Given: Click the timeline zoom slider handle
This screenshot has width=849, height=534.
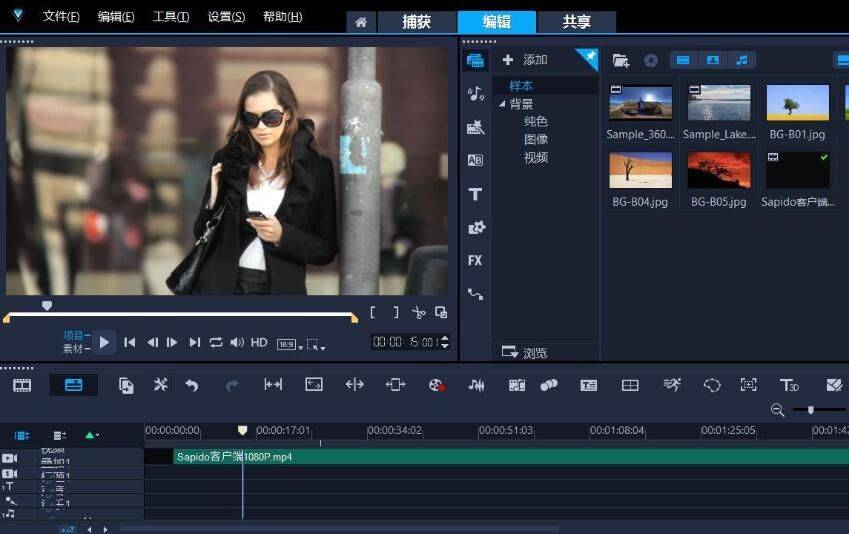Looking at the screenshot, I should [811, 410].
